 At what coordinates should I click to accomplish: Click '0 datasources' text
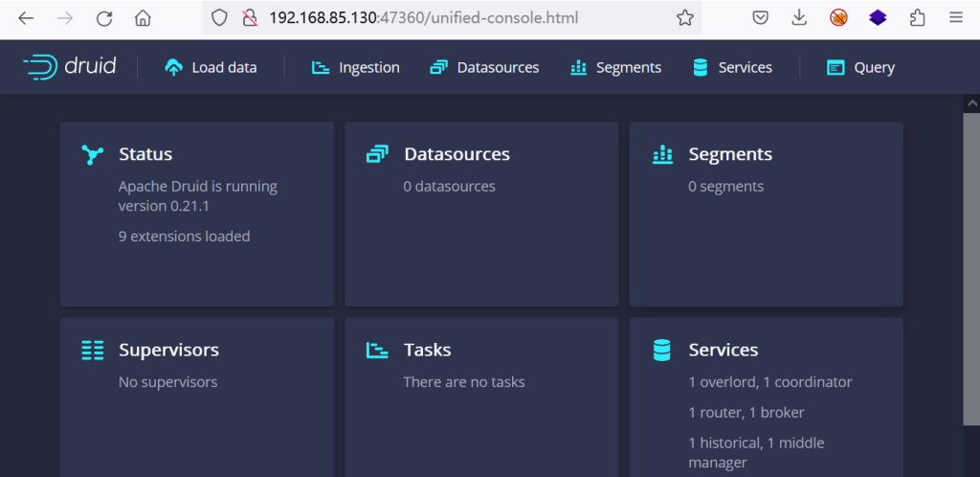coord(450,187)
